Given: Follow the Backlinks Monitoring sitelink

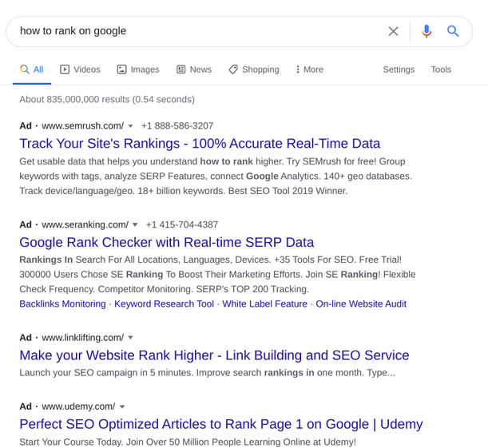Looking at the screenshot, I should (62, 303).
